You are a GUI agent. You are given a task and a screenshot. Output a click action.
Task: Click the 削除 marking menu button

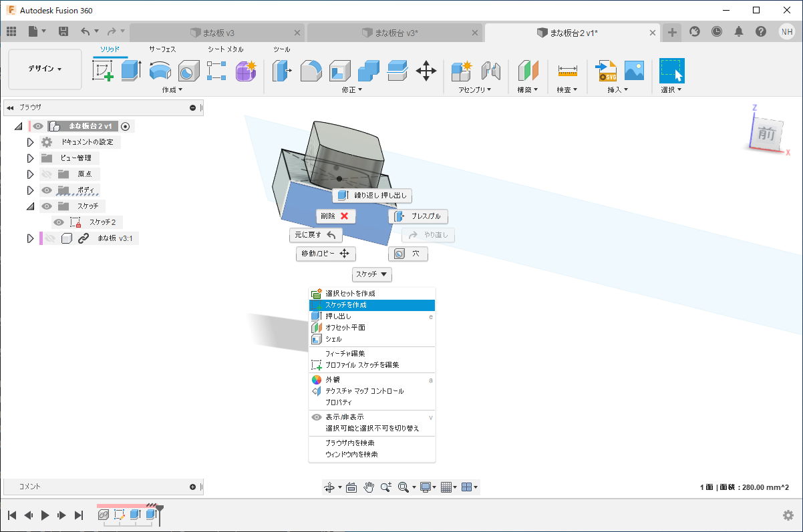(x=335, y=216)
